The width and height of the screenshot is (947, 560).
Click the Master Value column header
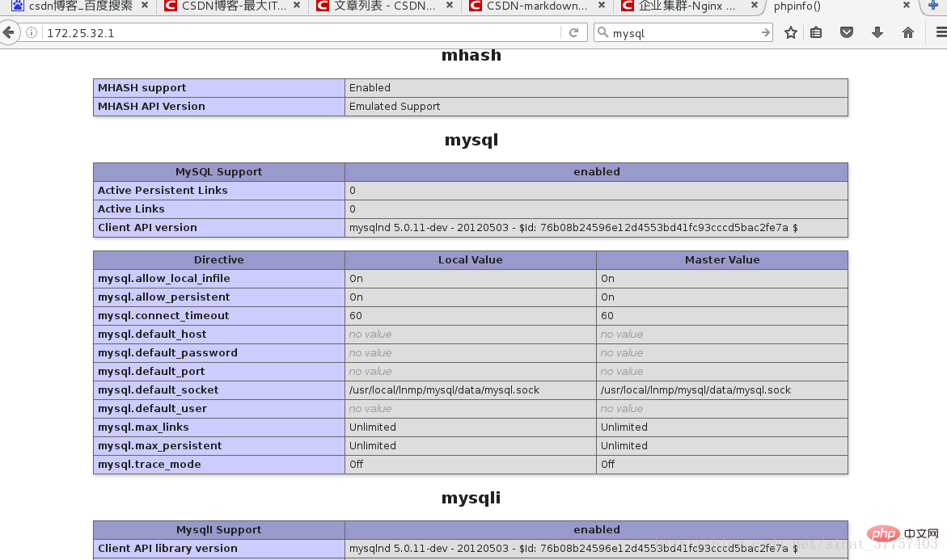click(721, 259)
